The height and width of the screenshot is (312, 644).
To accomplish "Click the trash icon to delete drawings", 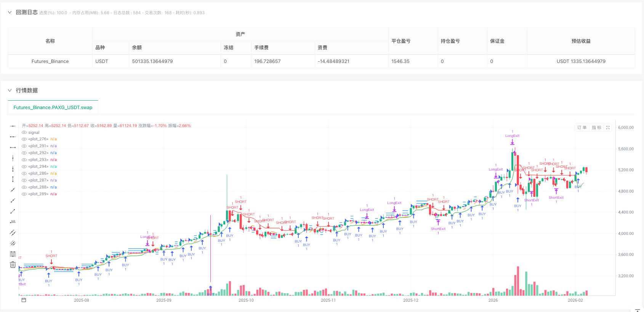I will pos(13,265).
